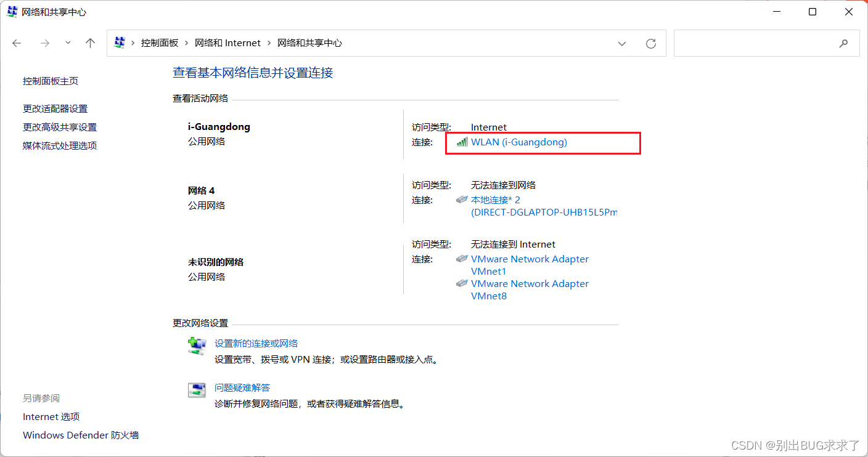
Task: Open 媒体流式处理选项 link
Action: (60, 146)
